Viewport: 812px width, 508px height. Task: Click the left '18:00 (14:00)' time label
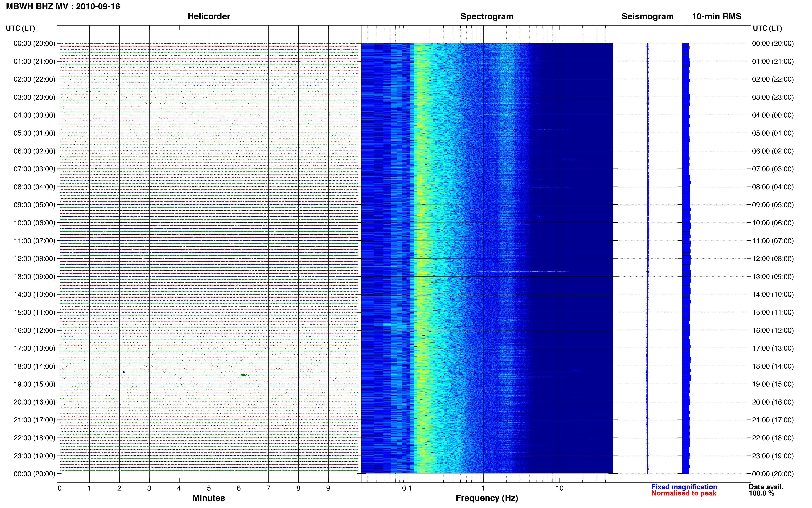point(34,366)
